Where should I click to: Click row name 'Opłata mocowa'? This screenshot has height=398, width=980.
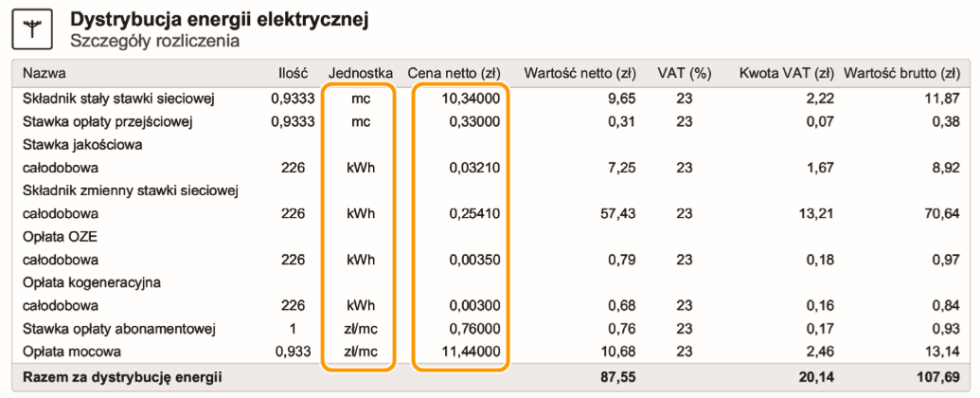point(71,352)
